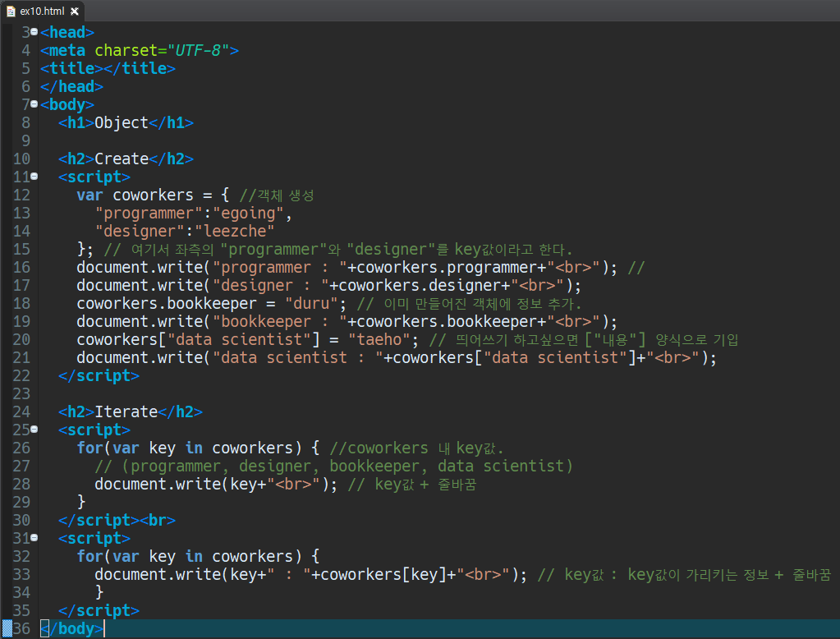
Task: Click the empty title tag on line 5
Action: tap(108, 69)
